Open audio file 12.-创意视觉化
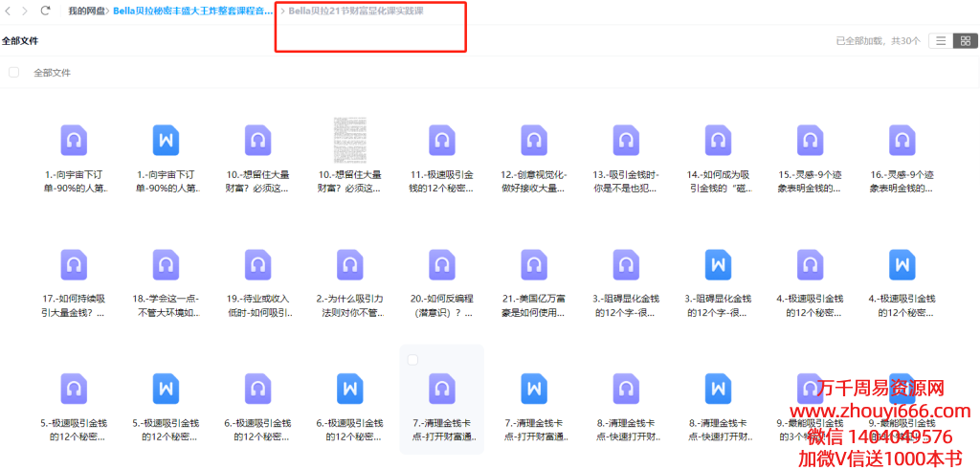 [533, 141]
